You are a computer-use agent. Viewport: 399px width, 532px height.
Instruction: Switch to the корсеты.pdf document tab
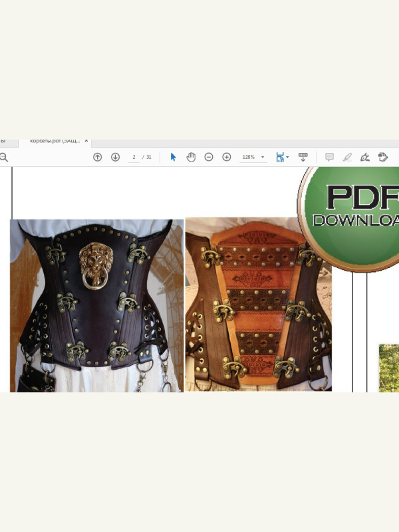click(x=55, y=141)
